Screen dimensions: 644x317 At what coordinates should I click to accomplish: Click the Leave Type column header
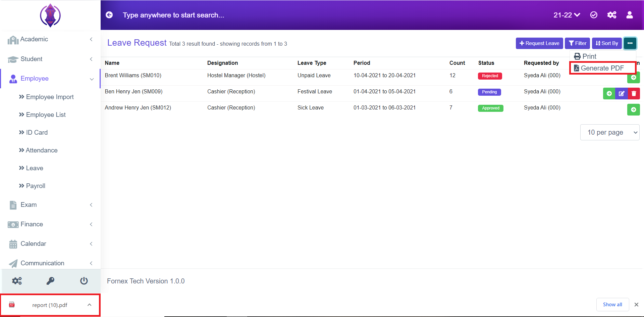click(x=312, y=63)
